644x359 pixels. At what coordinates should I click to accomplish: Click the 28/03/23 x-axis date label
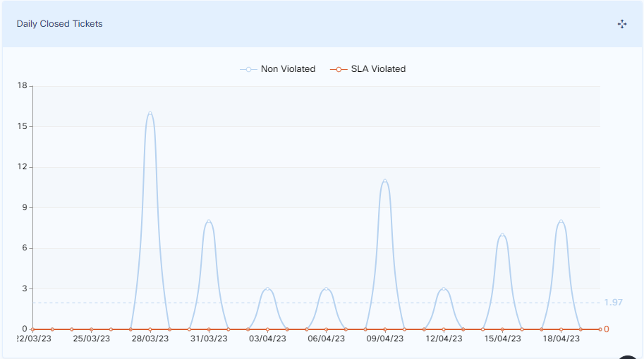pos(150,339)
